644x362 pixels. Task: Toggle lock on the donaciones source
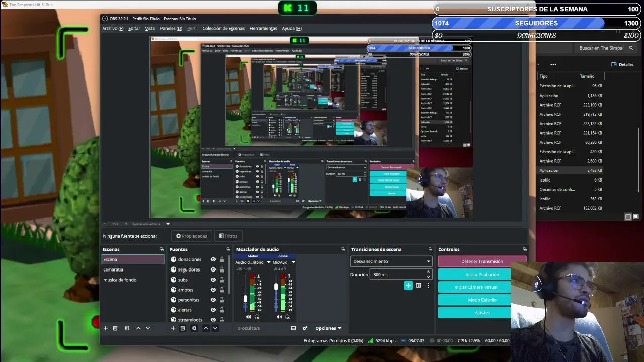pos(222,259)
